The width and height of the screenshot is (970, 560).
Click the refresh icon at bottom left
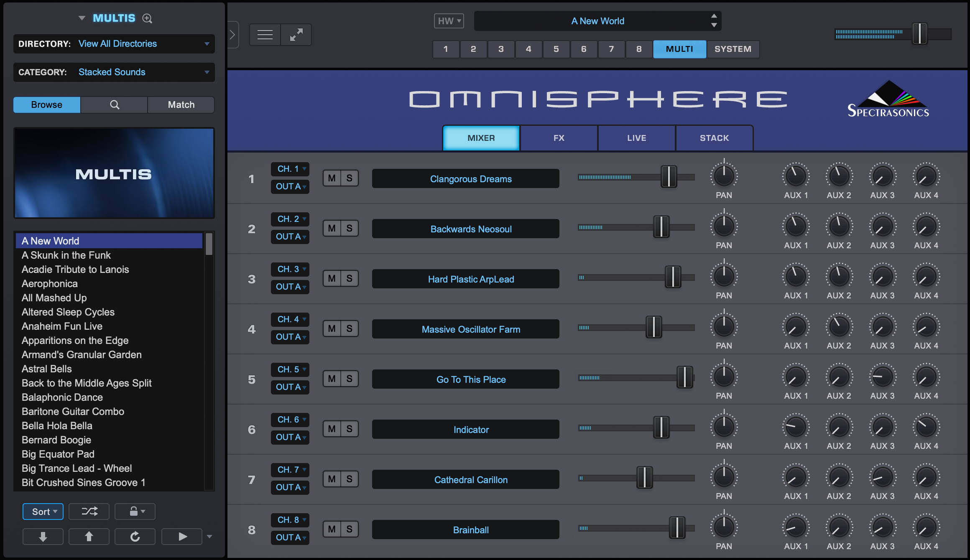(135, 536)
